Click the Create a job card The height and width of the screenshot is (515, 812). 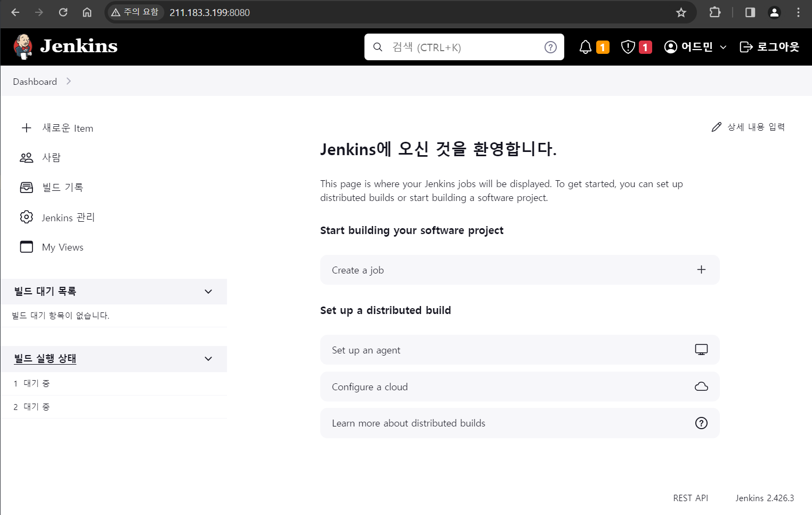(x=519, y=270)
